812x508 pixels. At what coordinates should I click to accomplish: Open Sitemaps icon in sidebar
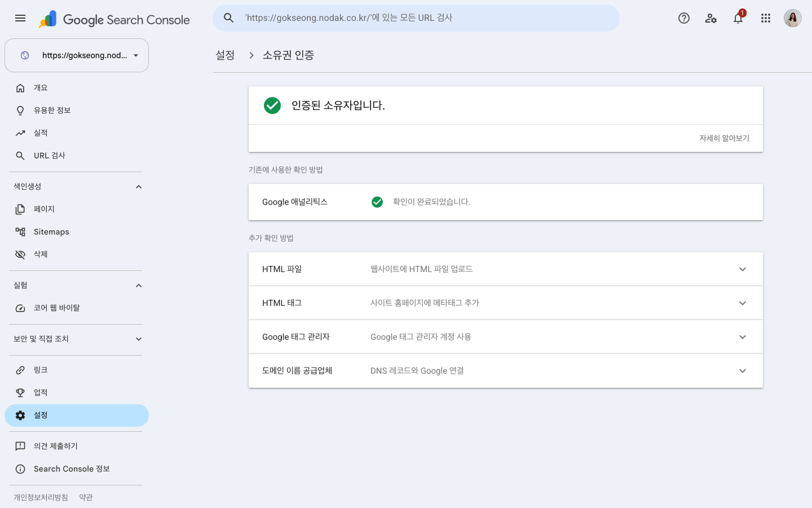tap(20, 232)
